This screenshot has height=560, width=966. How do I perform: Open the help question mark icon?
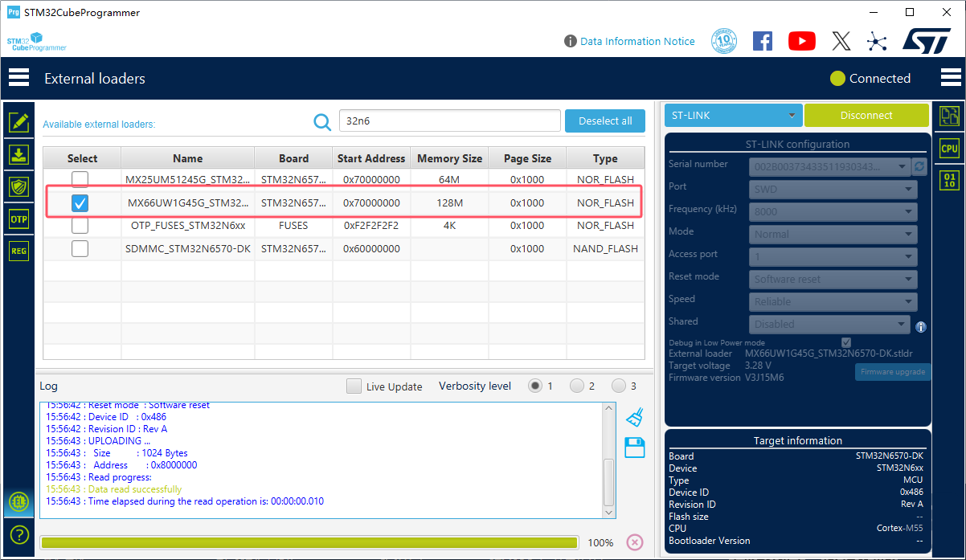pyautogui.click(x=18, y=534)
